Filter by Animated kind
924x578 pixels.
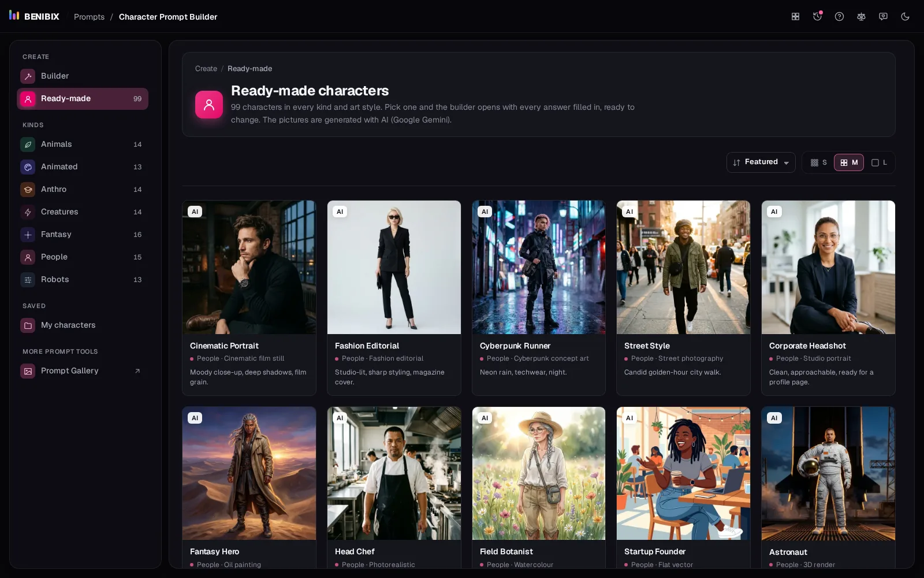(83, 166)
